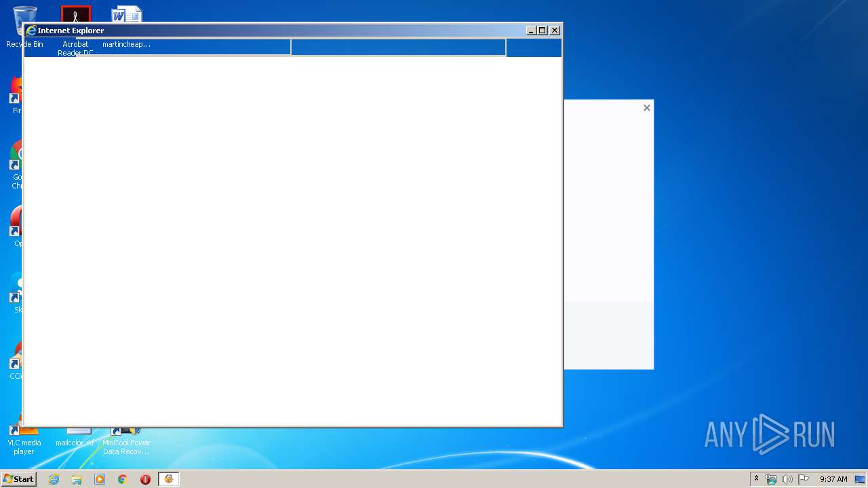Close the popup behind Internet Explorer
Screen dimensions: 868x488
[647, 108]
